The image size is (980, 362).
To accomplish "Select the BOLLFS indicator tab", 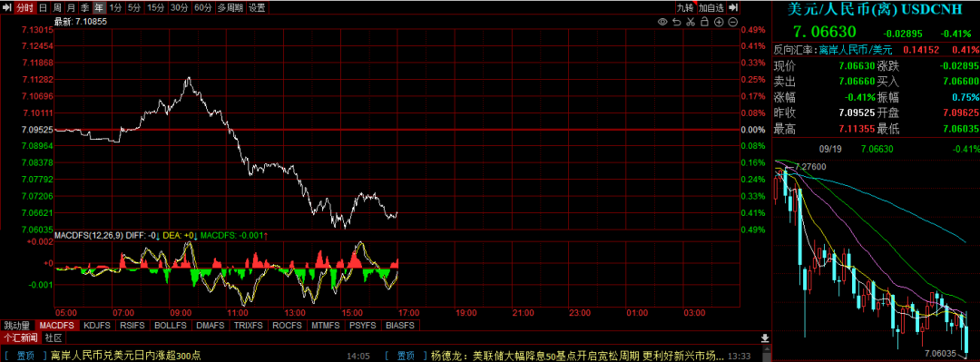I will [170, 326].
